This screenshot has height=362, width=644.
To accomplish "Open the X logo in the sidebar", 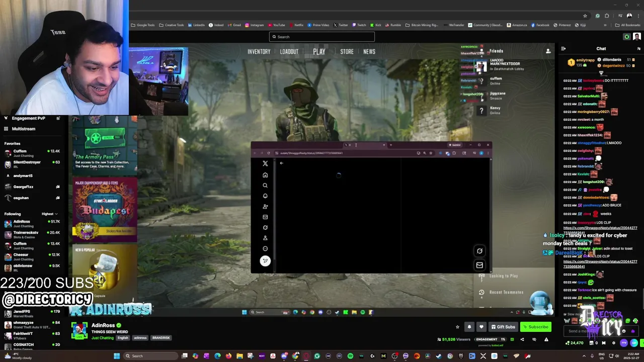I will [265, 163].
